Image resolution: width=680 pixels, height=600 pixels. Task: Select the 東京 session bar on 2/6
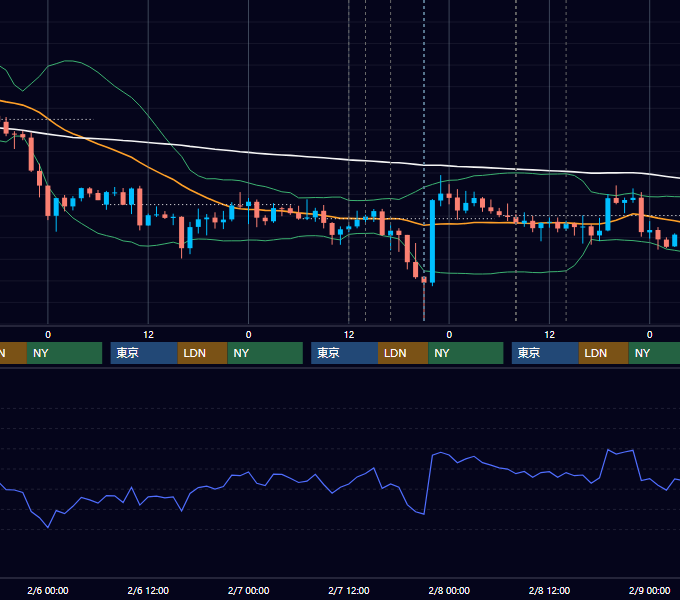pos(144,353)
